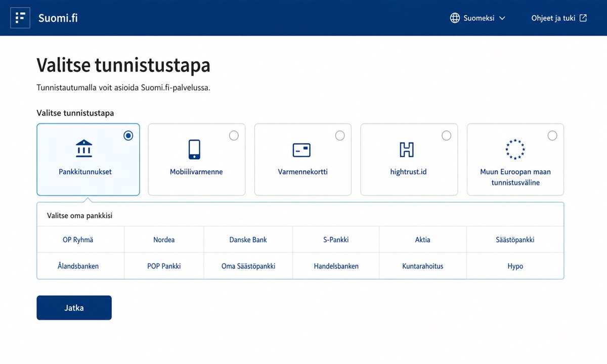Choose Danske Bank
Image resolution: width=607 pixels, height=364 pixels.
pos(248,240)
